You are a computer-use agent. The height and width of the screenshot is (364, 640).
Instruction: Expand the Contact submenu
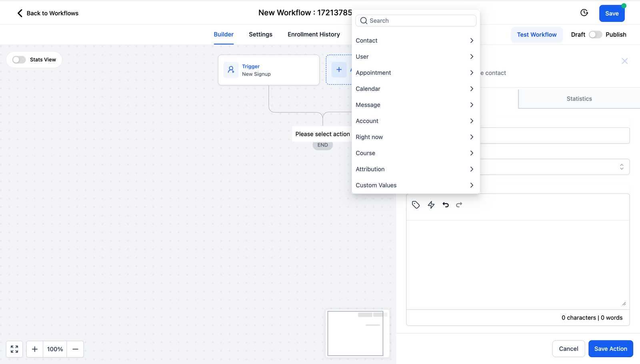coord(415,41)
